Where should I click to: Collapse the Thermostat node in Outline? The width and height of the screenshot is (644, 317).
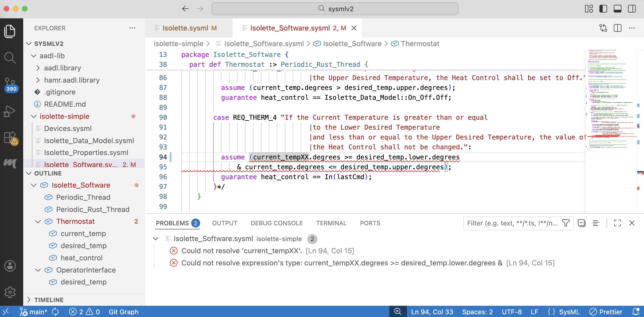point(38,221)
